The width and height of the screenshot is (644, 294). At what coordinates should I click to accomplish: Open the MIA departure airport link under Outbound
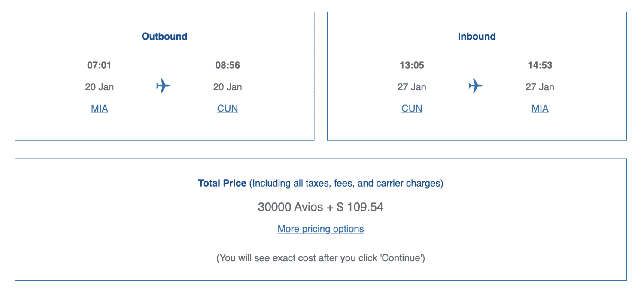pyautogui.click(x=99, y=109)
